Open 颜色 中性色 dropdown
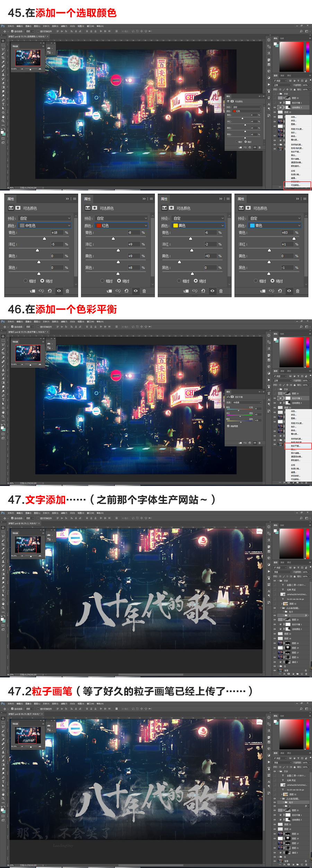Image resolution: width=312 pixels, height=868 pixels. point(45,225)
